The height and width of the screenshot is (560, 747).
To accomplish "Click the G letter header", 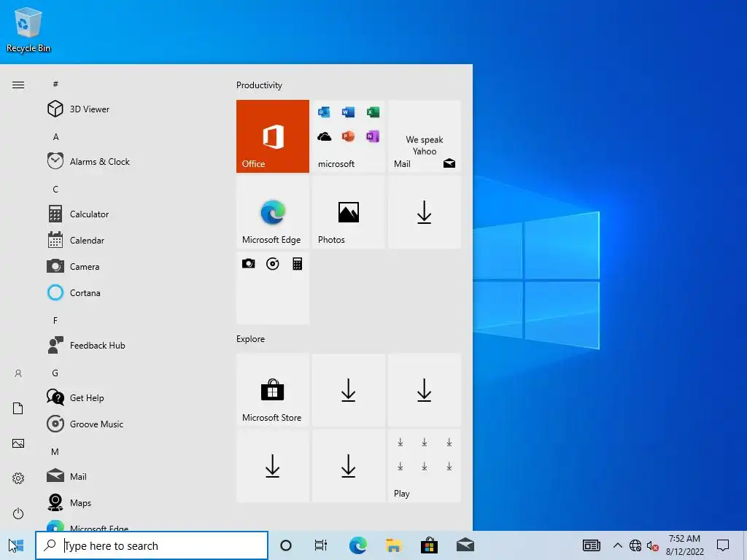I will (x=55, y=373).
